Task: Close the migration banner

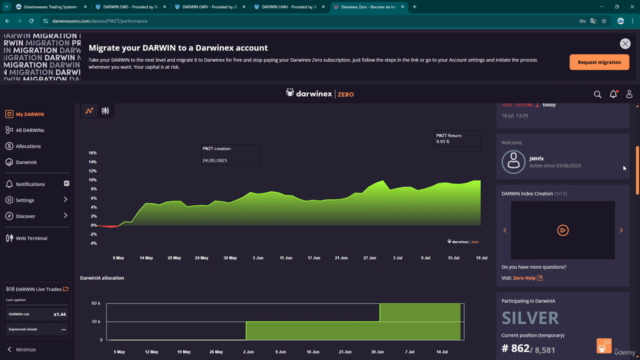Action: [625, 44]
